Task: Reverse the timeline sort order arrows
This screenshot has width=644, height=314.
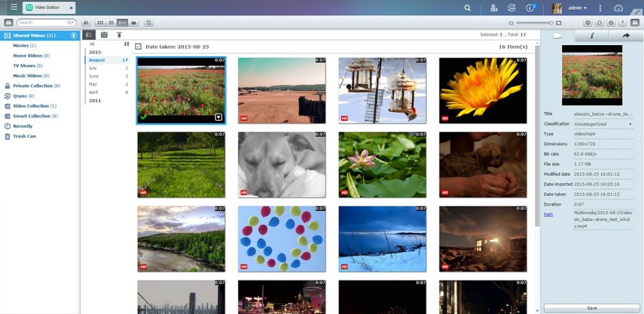Action: click(x=126, y=44)
